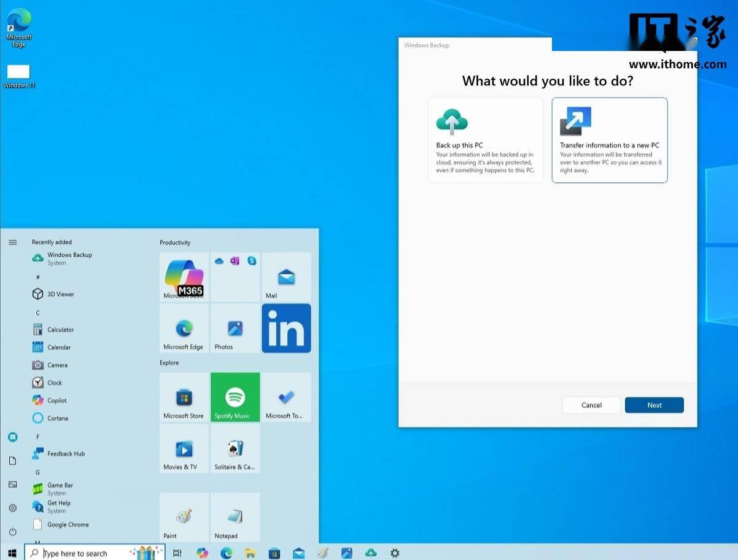
Task: Expand the Start menu hamburger button
Action: (12, 242)
